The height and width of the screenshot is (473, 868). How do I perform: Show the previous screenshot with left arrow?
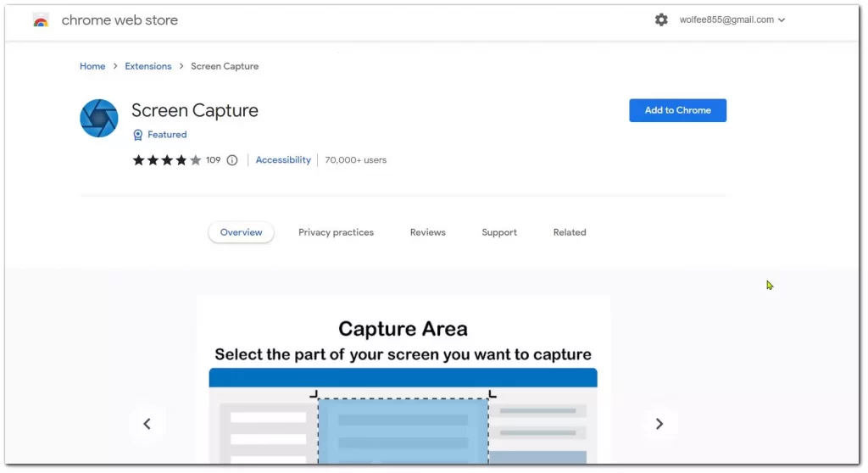[147, 424]
